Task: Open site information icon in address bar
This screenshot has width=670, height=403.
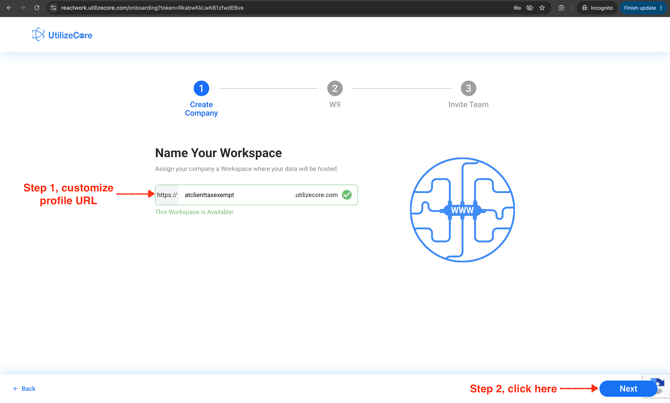Action: click(x=53, y=8)
